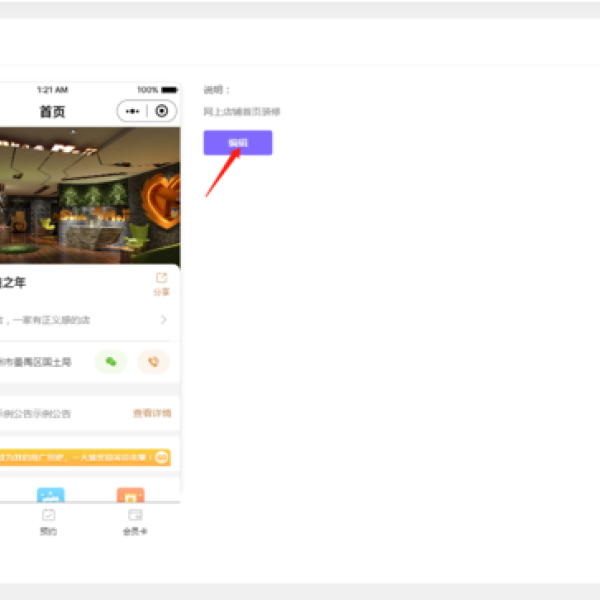The height and width of the screenshot is (600, 600).
Task: Tap the orange shortcut icon
Action: click(130, 495)
